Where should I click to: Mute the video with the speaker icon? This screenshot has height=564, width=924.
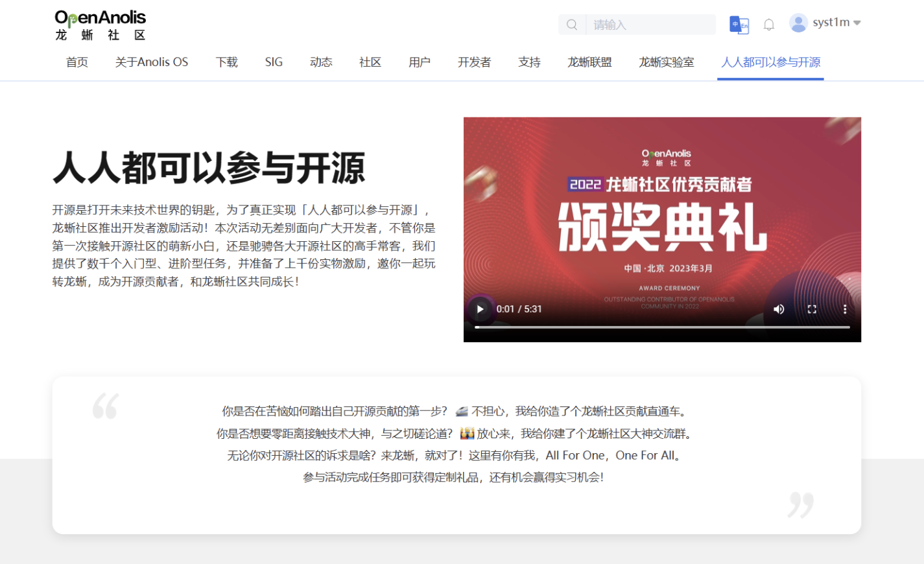(x=779, y=309)
